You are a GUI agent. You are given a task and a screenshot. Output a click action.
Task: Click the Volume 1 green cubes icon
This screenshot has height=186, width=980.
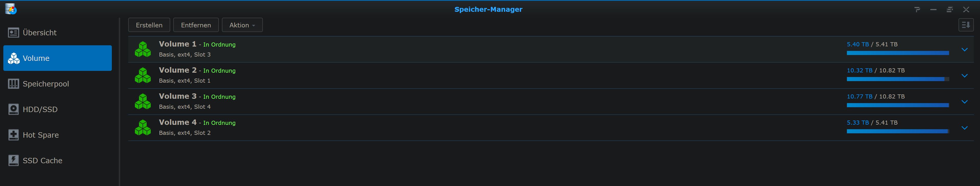click(x=143, y=49)
